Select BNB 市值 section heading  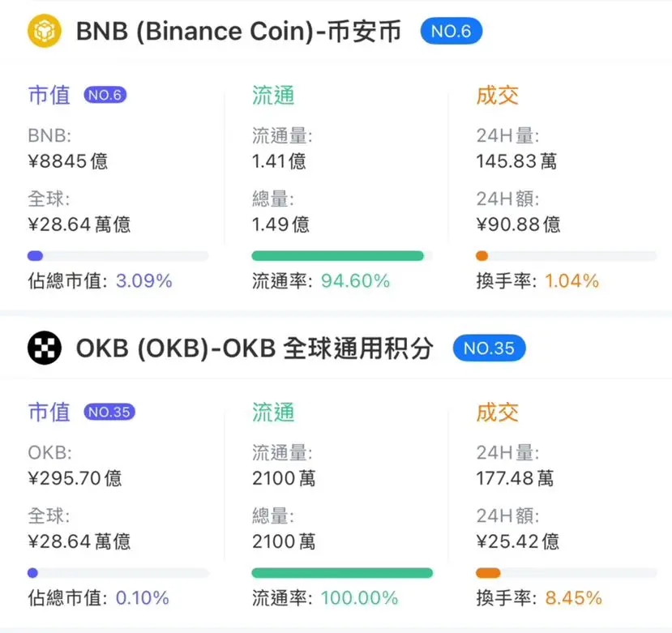click(49, 95)
